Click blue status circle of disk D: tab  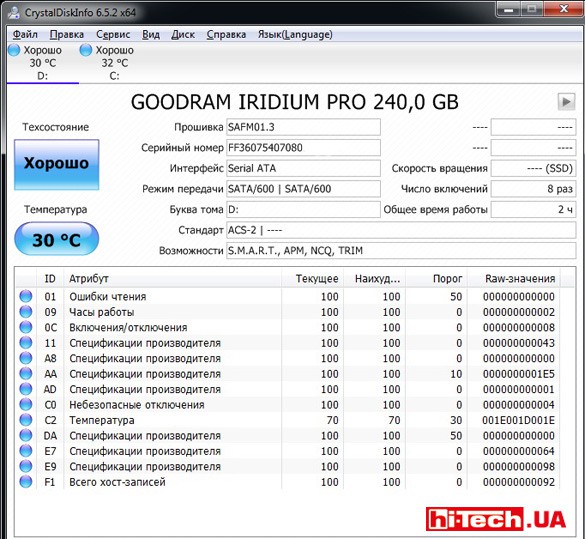click(x=14, y=50)
